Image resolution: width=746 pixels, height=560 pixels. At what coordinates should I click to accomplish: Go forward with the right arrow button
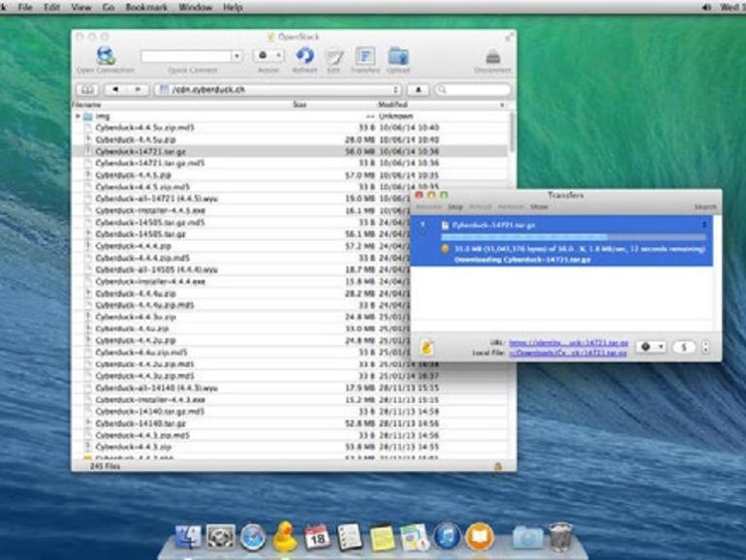(138, 89)
